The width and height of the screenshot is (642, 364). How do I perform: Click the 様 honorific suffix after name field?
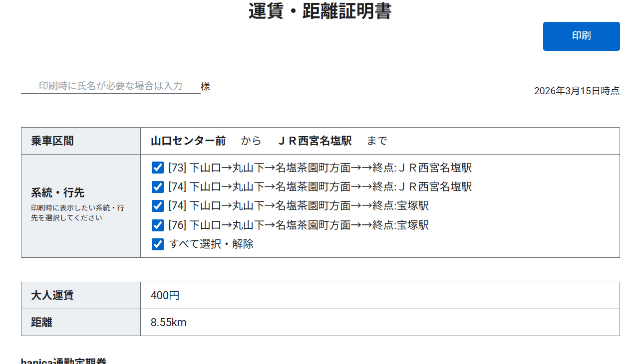(x=205, y=86)
